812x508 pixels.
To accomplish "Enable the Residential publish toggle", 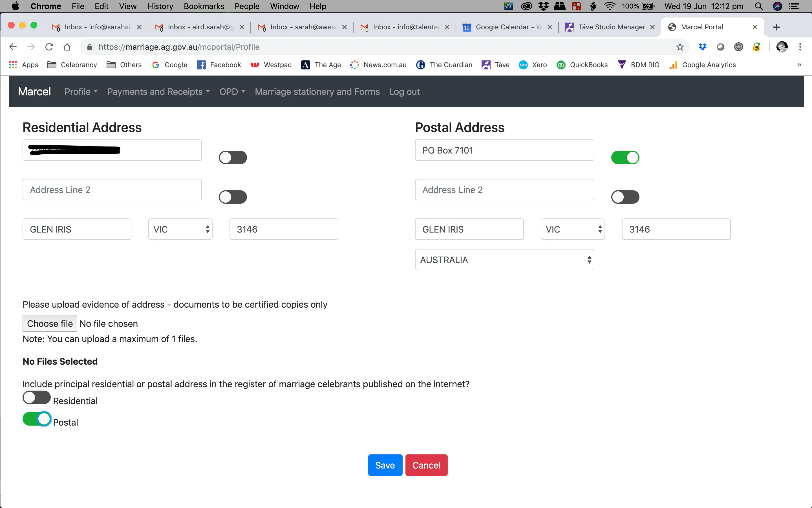I will 37,398.
